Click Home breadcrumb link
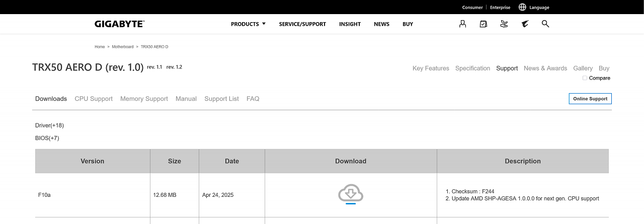644x224 pixels. (100, 47)
